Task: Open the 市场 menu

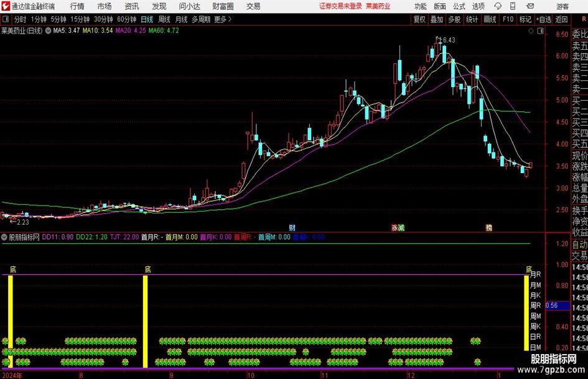Action: (x=105, y=6)
